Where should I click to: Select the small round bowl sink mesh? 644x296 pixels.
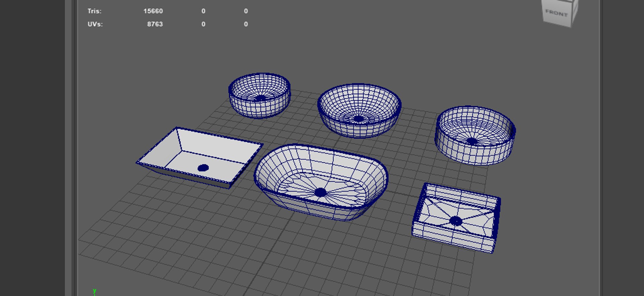[259, 96]
